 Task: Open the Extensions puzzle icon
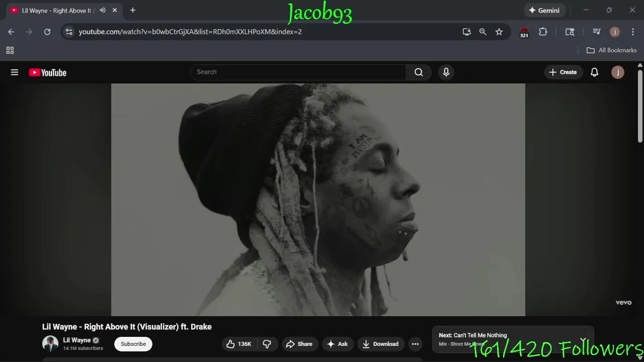tap(543, 32)
